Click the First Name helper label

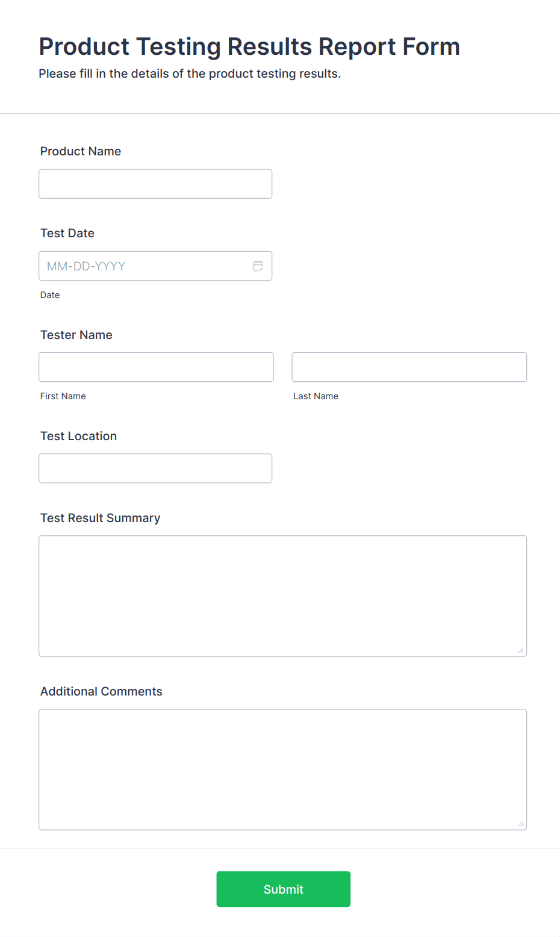[x=63, y=396]
